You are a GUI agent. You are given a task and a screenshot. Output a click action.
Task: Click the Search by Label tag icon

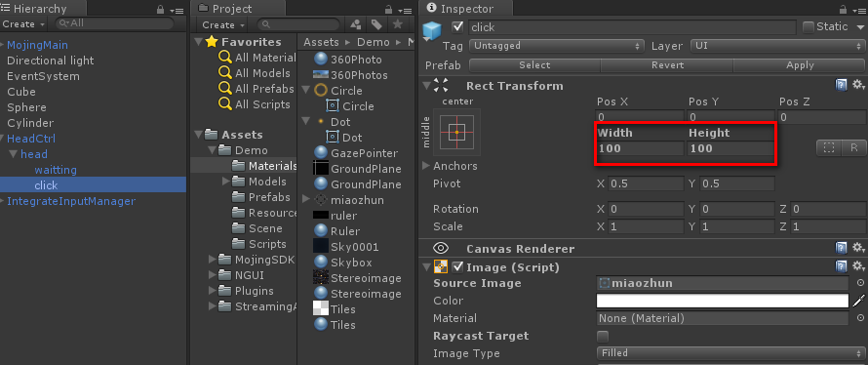point(376,24)
